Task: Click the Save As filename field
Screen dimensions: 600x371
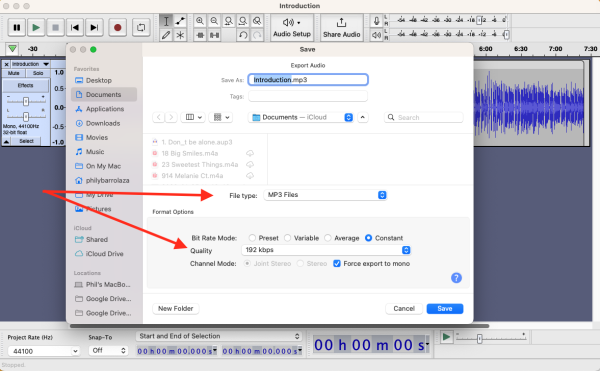Action: coord(308,80)
